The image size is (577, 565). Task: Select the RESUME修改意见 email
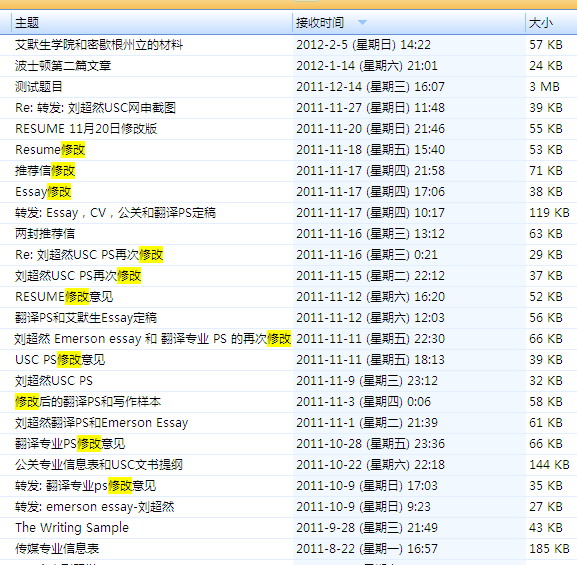tap(288, 297)
